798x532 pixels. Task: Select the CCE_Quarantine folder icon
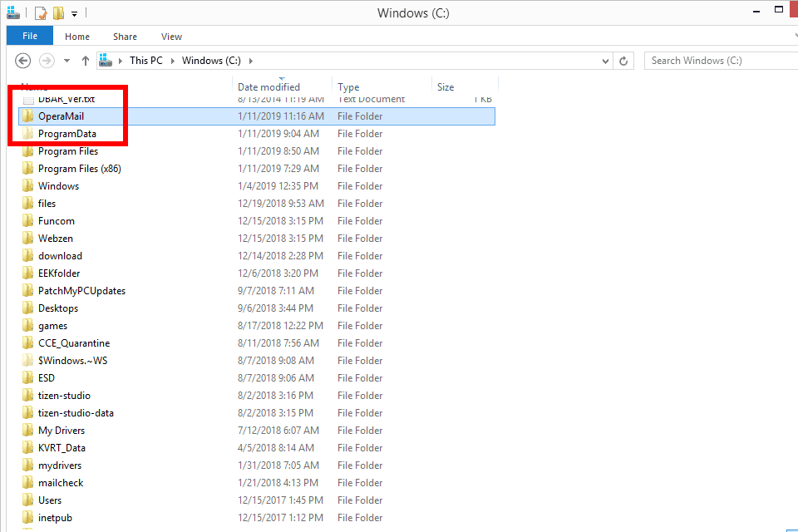click(x=28, y=343)
